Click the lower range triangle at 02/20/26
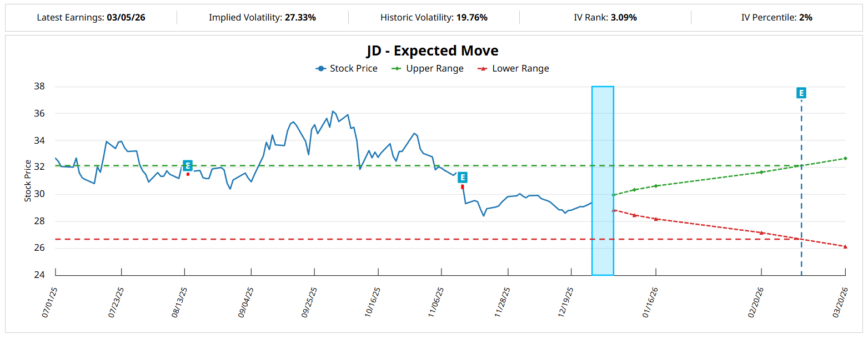 coord(761,232)
